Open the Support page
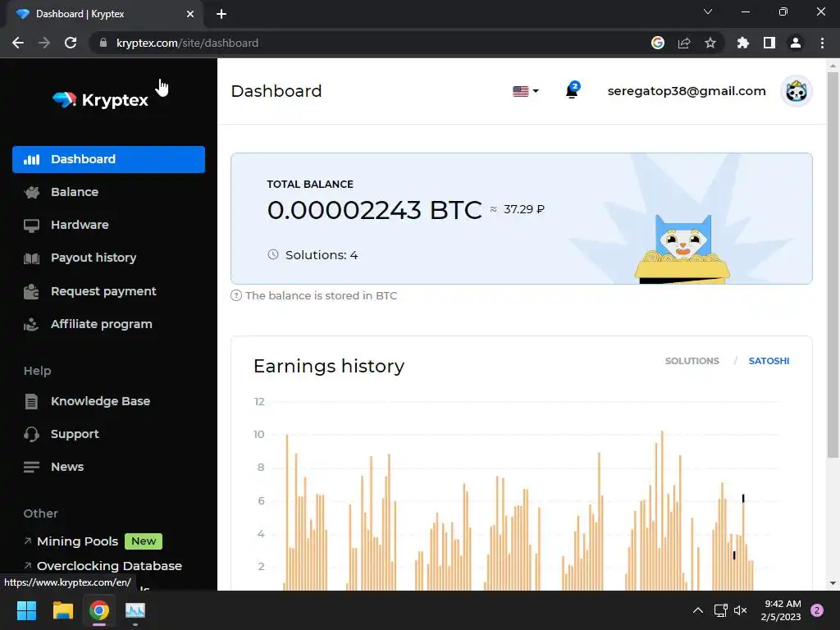Screen dimensions: 840x630 click(x=75, y=435)
